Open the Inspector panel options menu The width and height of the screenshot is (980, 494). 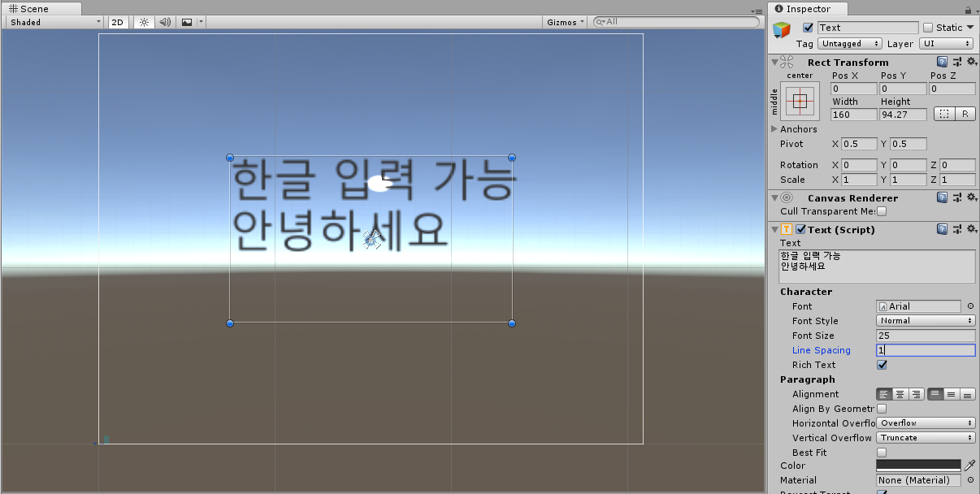point(976,11)
